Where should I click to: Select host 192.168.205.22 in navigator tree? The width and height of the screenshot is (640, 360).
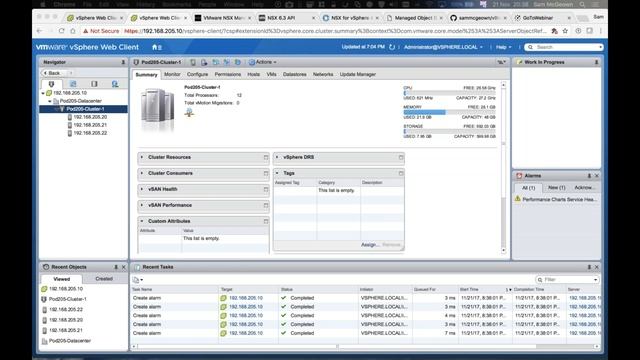click(x=90, y=133)
